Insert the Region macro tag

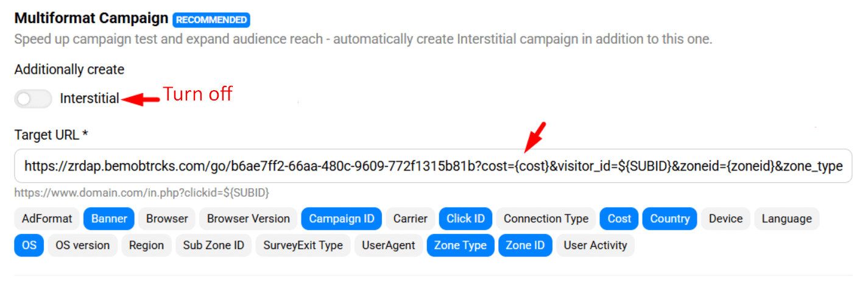click(x=146, y=245)
